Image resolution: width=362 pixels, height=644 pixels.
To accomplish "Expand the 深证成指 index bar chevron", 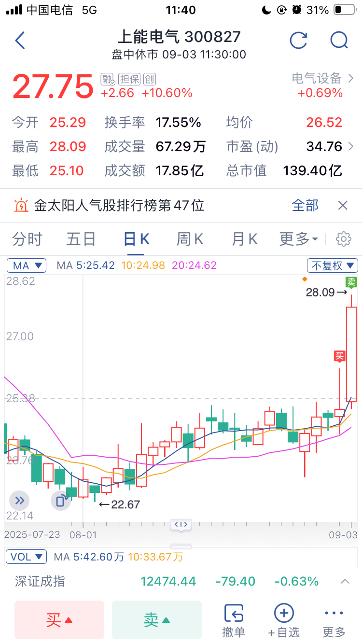I will pyautogui.click(x=345, y=581).
